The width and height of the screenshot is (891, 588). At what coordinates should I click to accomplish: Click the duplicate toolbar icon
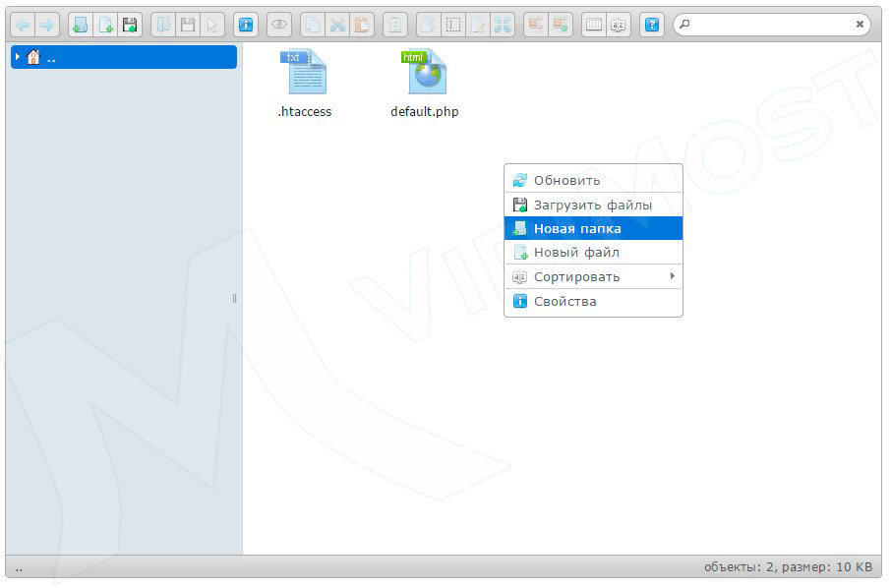tap(429, 25)
